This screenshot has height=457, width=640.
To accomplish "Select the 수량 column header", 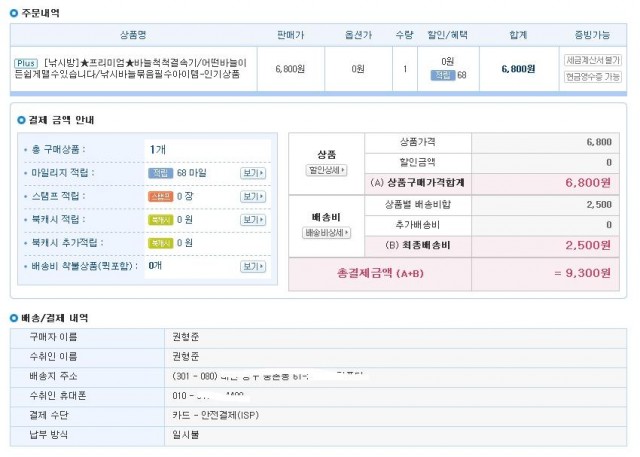I will (404, 35).
